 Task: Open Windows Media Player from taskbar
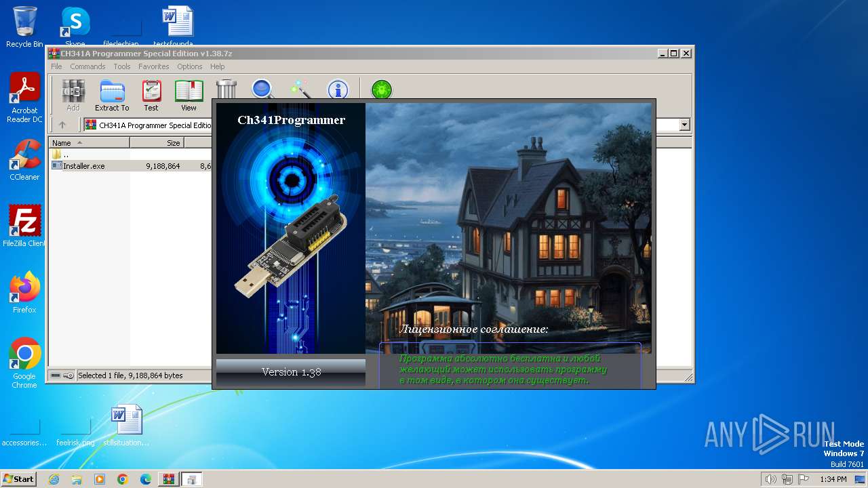pyautogui.click(x=100, y=479)
